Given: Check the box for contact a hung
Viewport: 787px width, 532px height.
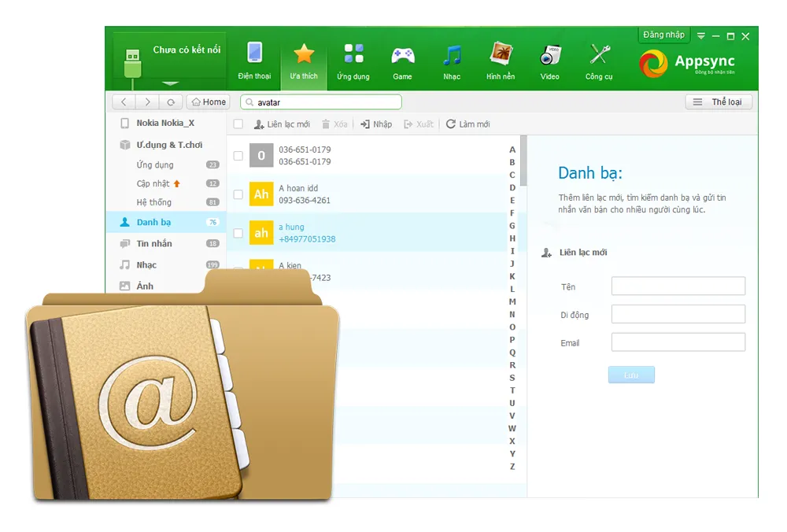Looking at the screenshot, I should point(238,233).
